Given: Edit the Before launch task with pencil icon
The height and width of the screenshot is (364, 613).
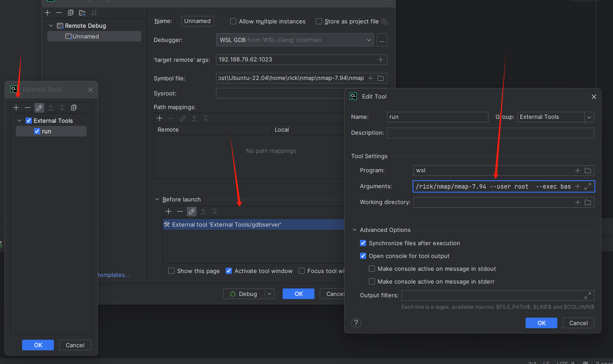Looking at the screenshot, I should [x=192, y=212].
